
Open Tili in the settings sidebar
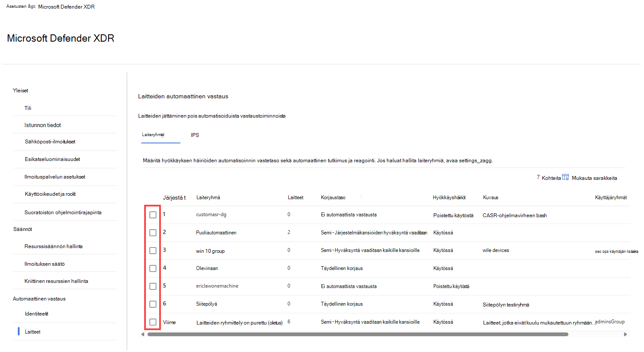(28, 108)
